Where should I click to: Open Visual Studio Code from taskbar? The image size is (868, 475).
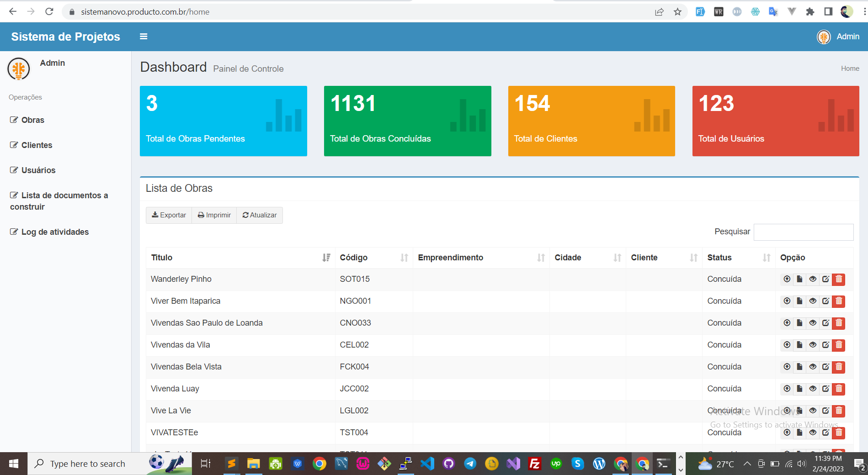[427, 464]
